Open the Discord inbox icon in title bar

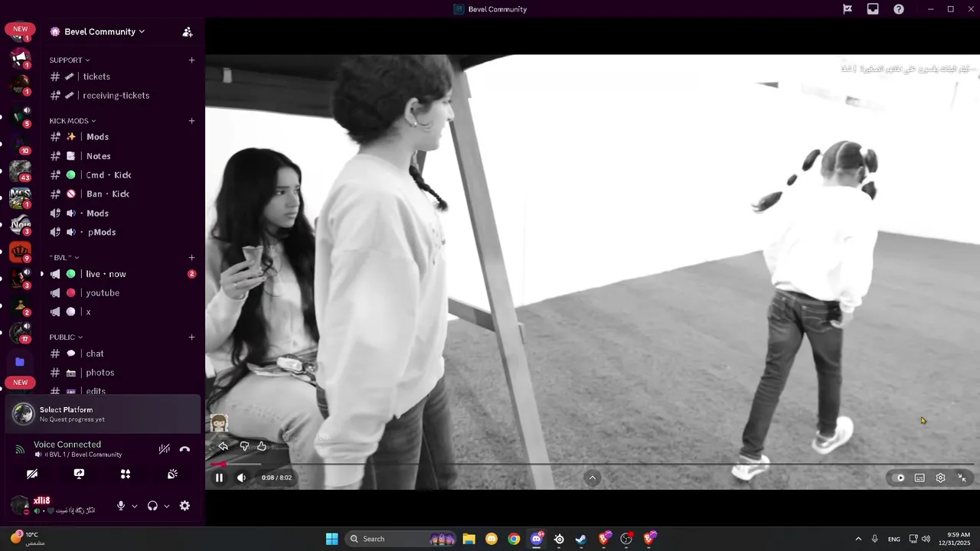tap(873, 9)
